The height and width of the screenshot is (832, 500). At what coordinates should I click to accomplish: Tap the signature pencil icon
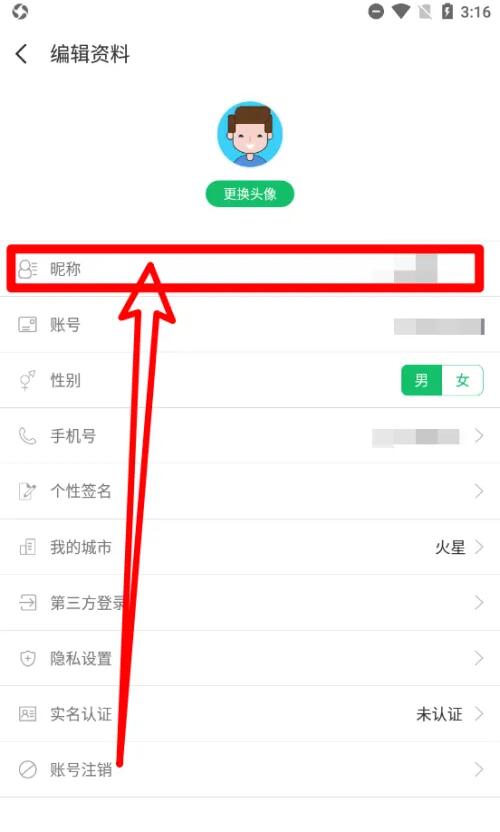[x=28, y=491]
